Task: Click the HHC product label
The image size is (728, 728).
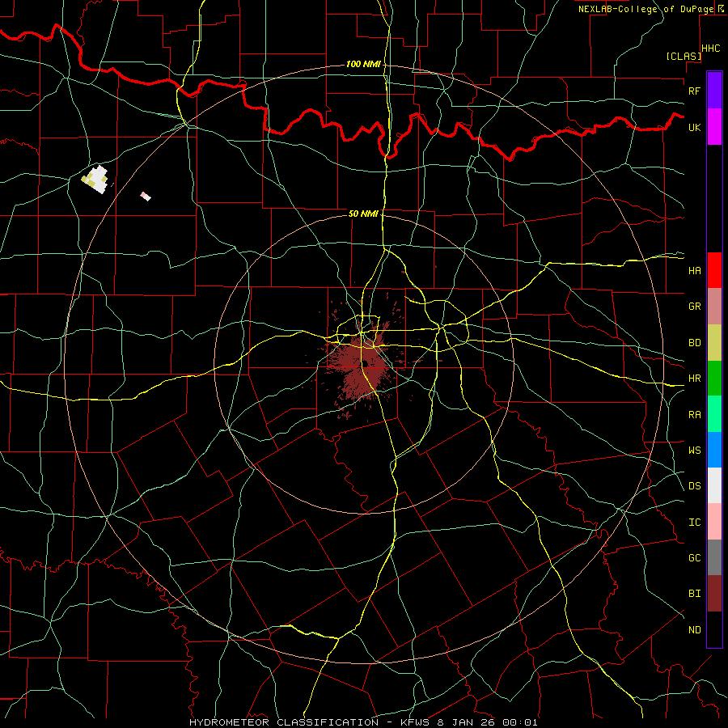Action: coord(710,49)
